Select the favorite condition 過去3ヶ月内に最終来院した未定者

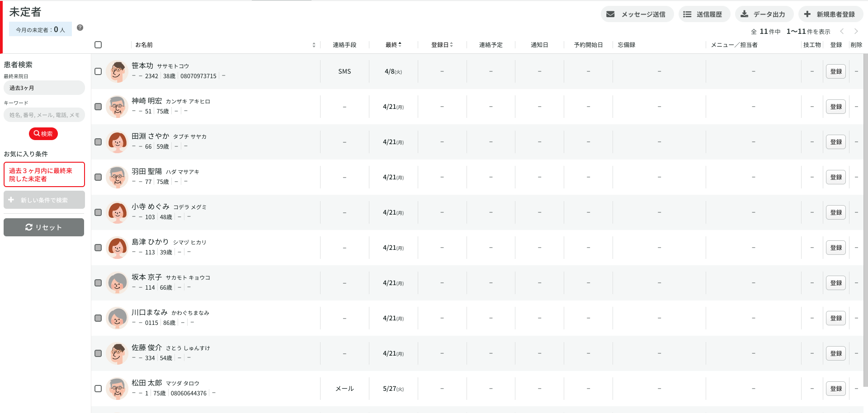pyautogui.click(x=44, y=174)
